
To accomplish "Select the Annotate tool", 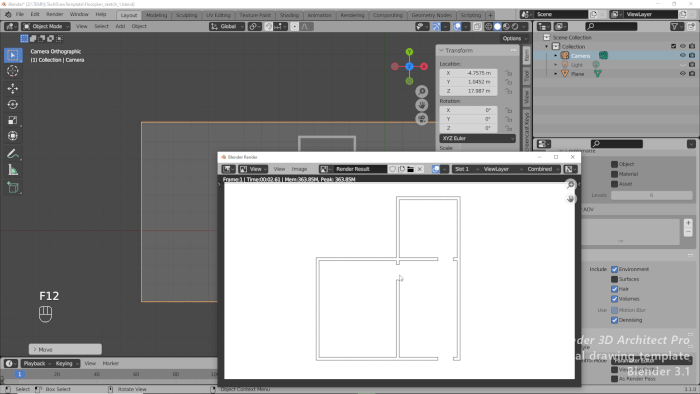I will coord(12,154).
